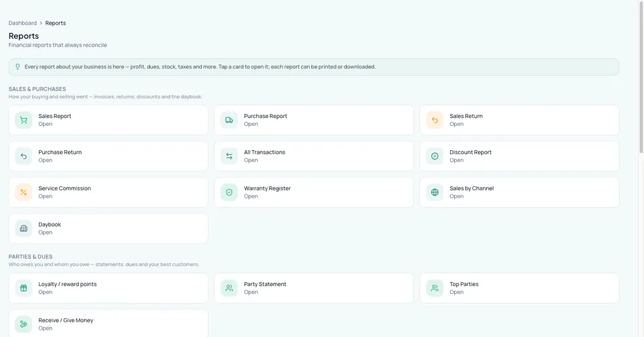The image size is (644, 337).
Task: Open the Top Parties report card
Action: click(x=519, y=288)
